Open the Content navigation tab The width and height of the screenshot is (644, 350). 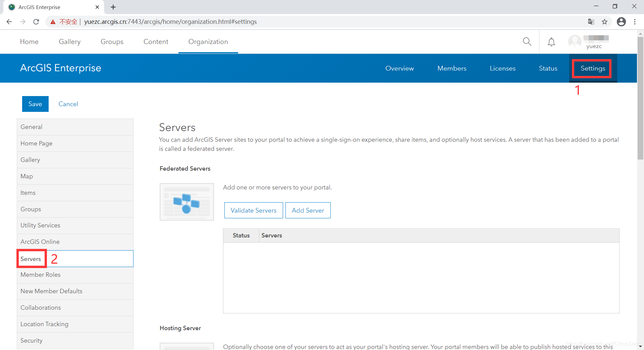click(x=156, y=42)
